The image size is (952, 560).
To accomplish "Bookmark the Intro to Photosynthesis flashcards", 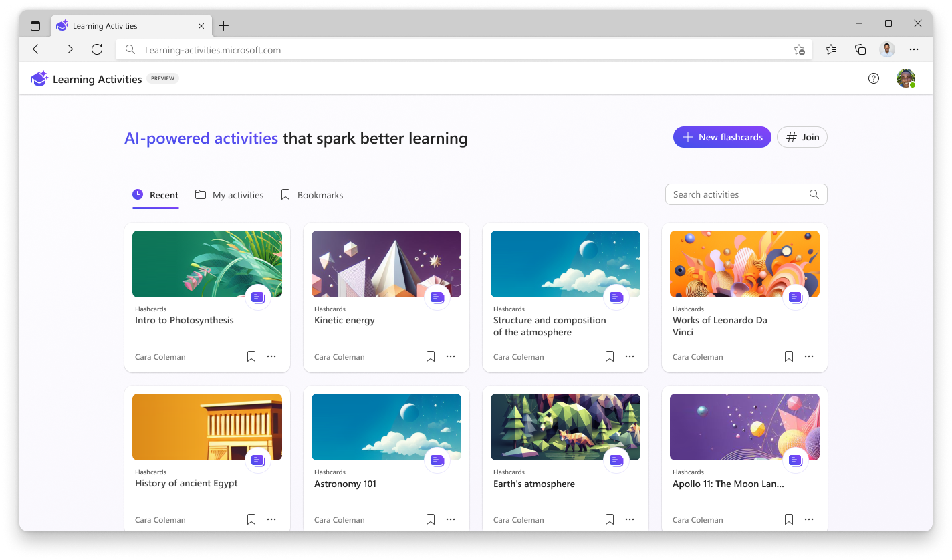I will pos(251,356).
